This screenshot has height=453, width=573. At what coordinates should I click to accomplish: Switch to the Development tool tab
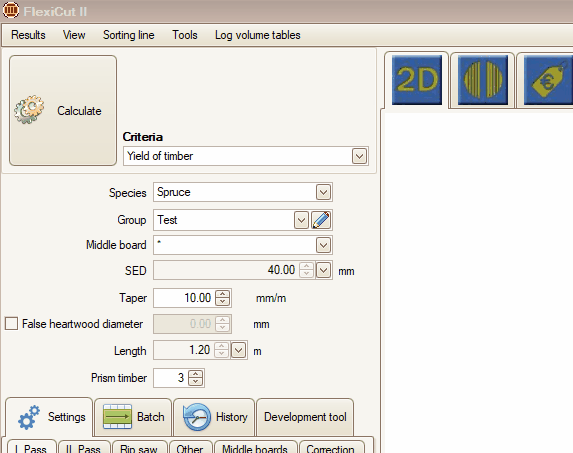coord(305,417)
